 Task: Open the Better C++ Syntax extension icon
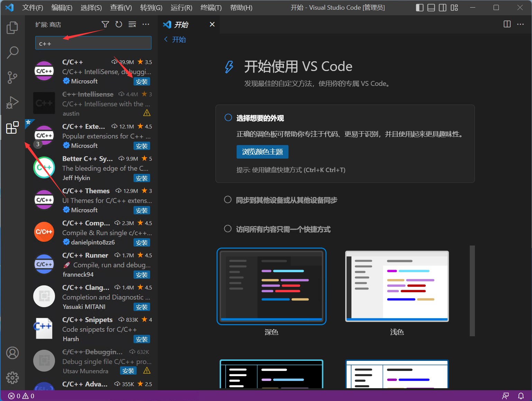(x=44, y=168)
